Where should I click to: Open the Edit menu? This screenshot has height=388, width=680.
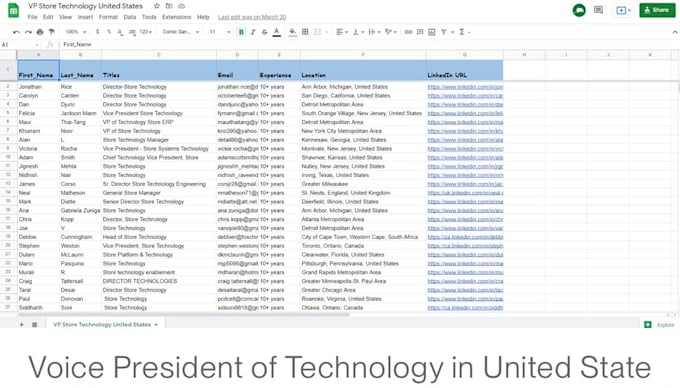pyautogui.click(x=48, y=17)
